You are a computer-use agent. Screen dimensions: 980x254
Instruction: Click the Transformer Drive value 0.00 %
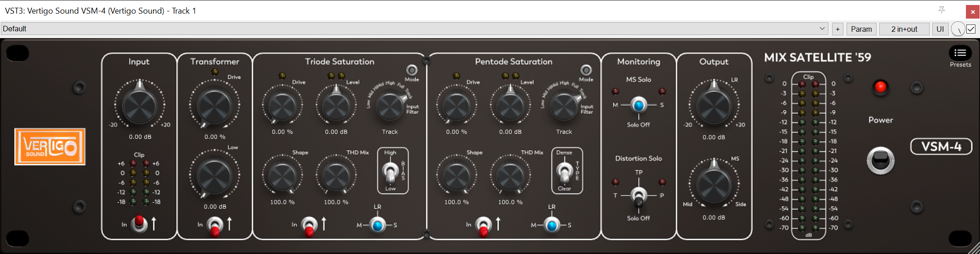[x=215, y=137]
